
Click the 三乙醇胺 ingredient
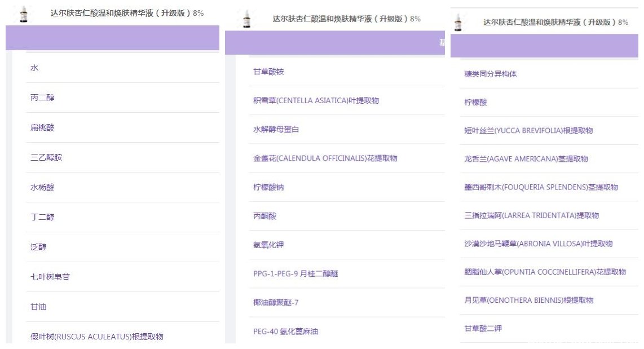[x=46, y=157]
